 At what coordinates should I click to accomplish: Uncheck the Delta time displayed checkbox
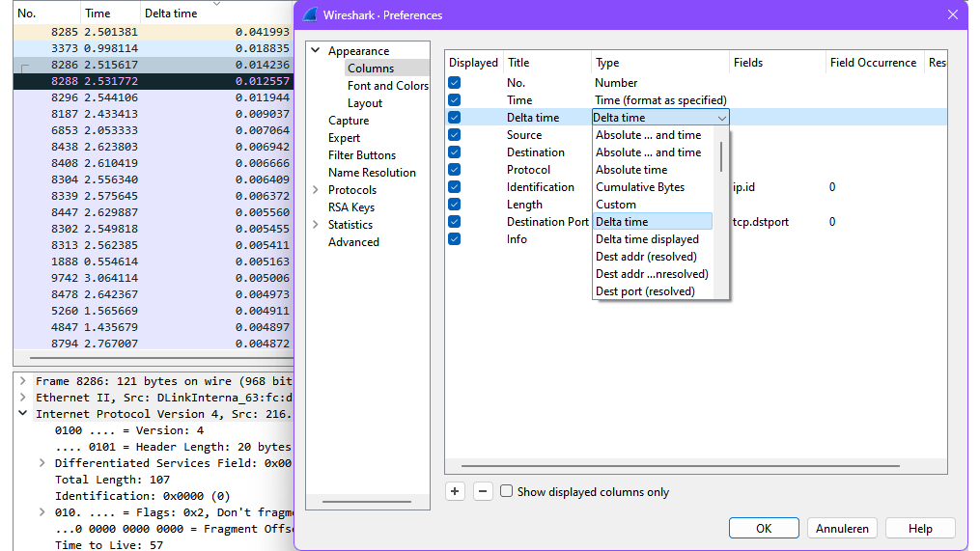click(455, 118)
